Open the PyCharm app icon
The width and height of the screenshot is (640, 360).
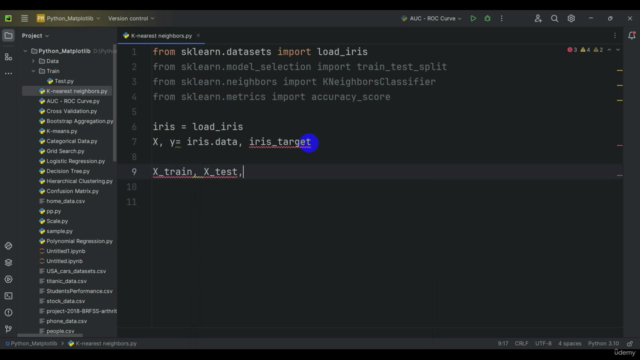[x=8, y=18]
